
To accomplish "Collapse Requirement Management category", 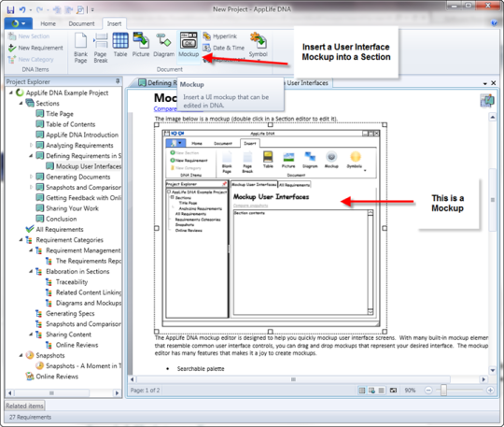I will click(31, 250).
